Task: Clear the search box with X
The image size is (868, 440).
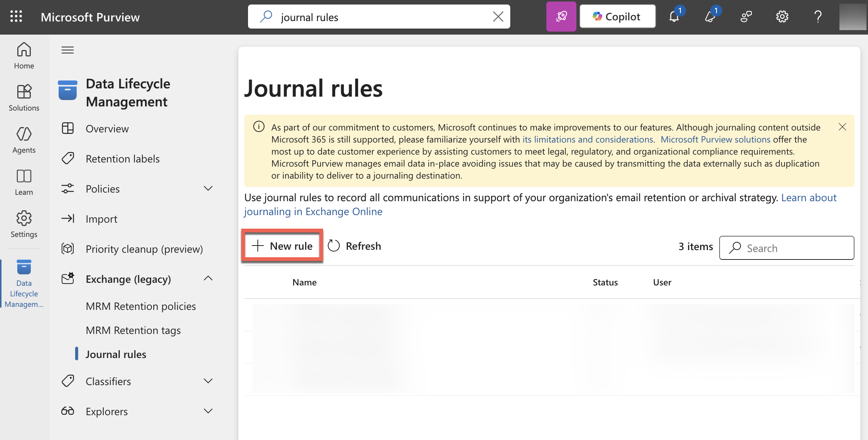Action: click(x=498, y=17)
